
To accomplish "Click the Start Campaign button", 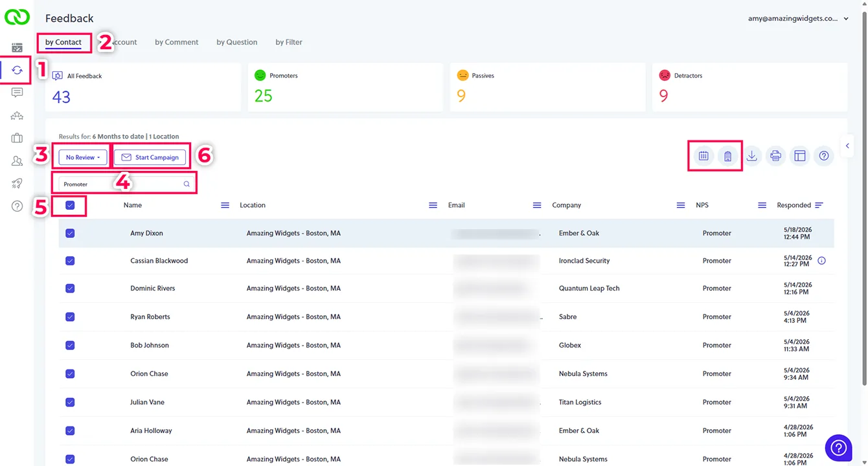I will (x=150, y=157).
